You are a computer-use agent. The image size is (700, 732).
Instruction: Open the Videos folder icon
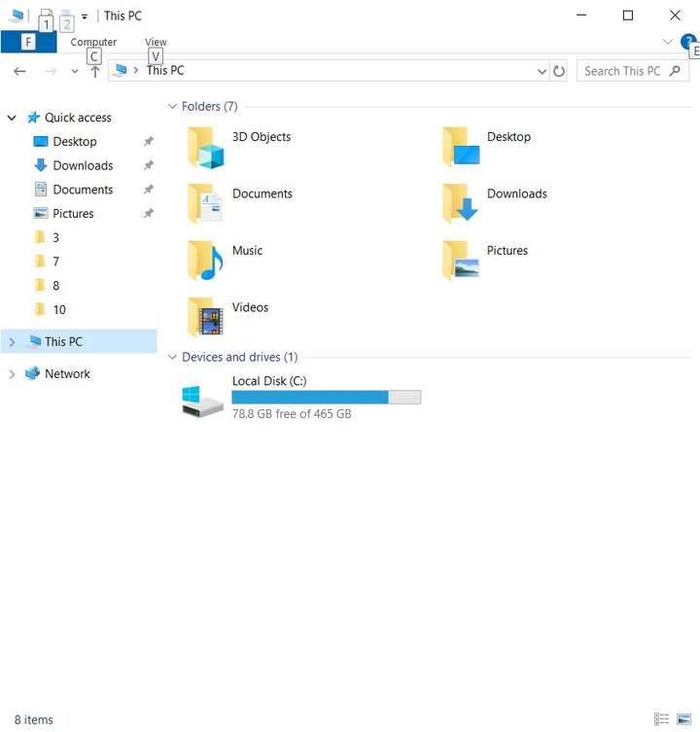pyautogui.click(x=205, y=318)
